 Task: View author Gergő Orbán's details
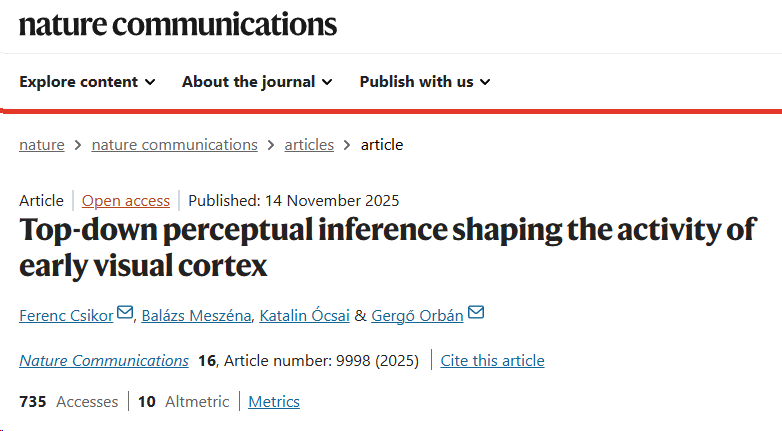pos(417,316)
